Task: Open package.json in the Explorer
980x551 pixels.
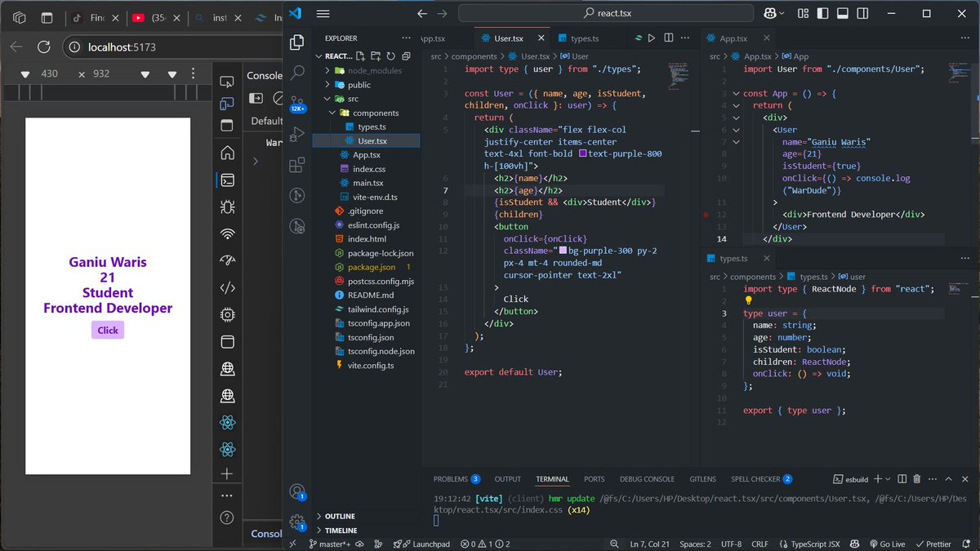Action: [x=371, y=267]
